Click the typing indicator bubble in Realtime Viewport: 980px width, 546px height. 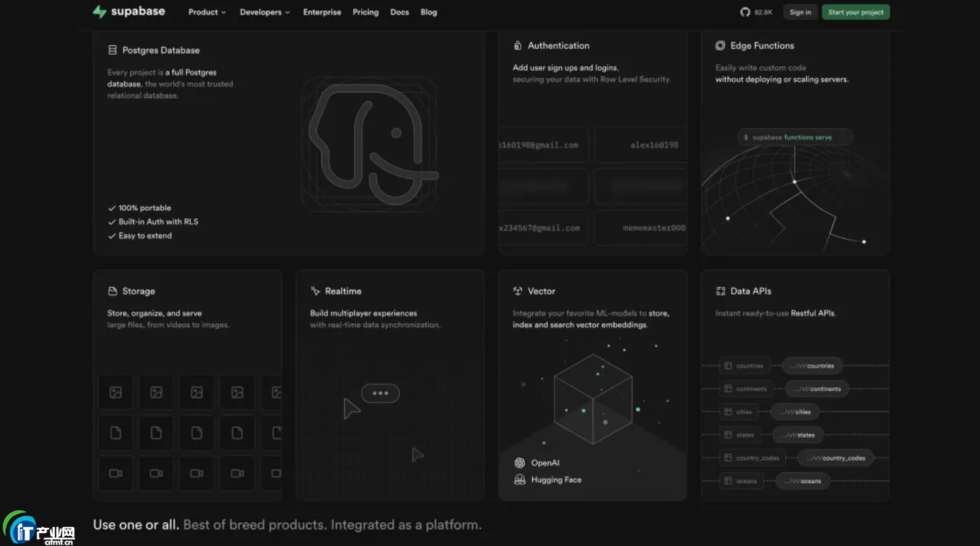380,393
